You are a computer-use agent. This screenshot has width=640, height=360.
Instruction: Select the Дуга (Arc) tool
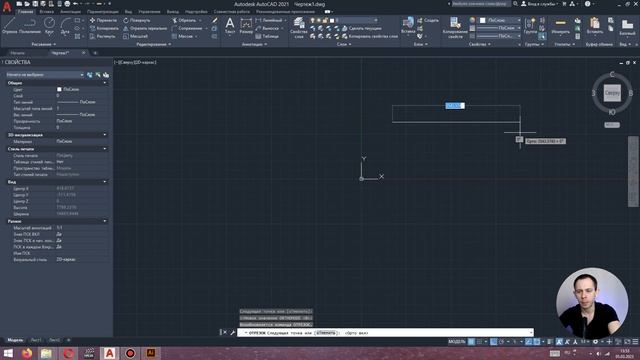click(65, 26)
